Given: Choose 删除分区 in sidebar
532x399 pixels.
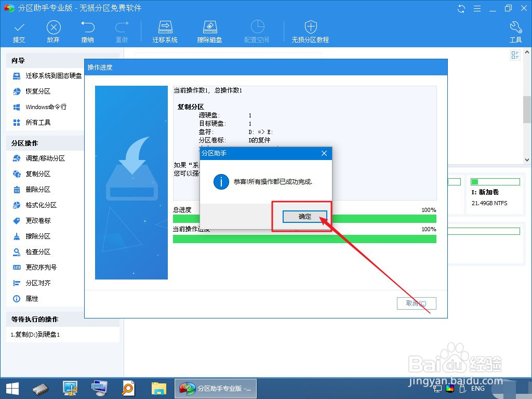Looking at the screenshot, I should pyautogui.click(x=32, y=190).
